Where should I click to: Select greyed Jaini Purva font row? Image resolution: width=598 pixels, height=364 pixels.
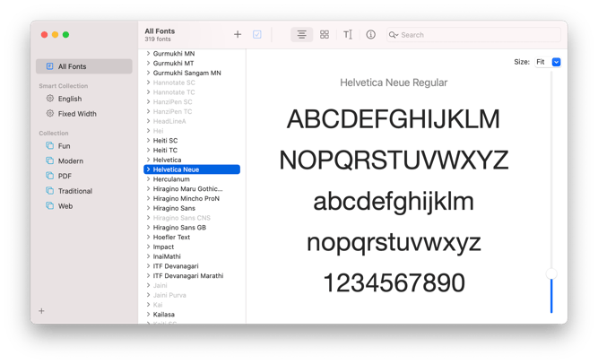[192, 295]
